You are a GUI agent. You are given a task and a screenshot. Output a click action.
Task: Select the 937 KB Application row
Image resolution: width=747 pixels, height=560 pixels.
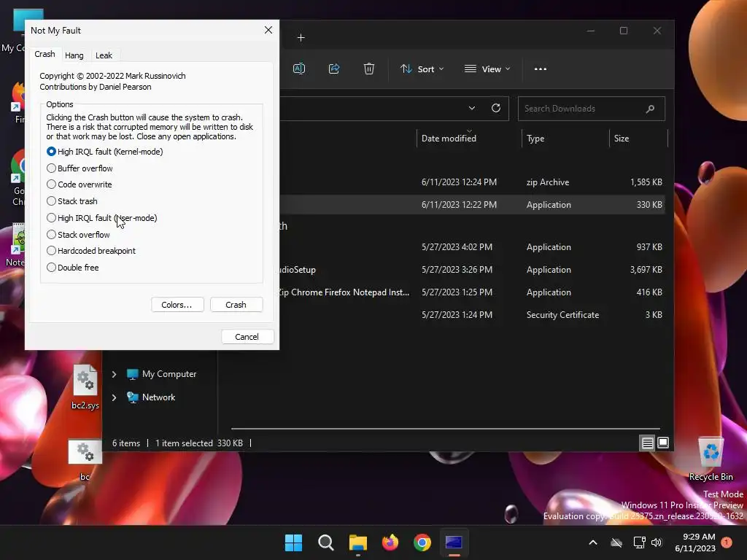pyautogui.click(x=472, y=246)
